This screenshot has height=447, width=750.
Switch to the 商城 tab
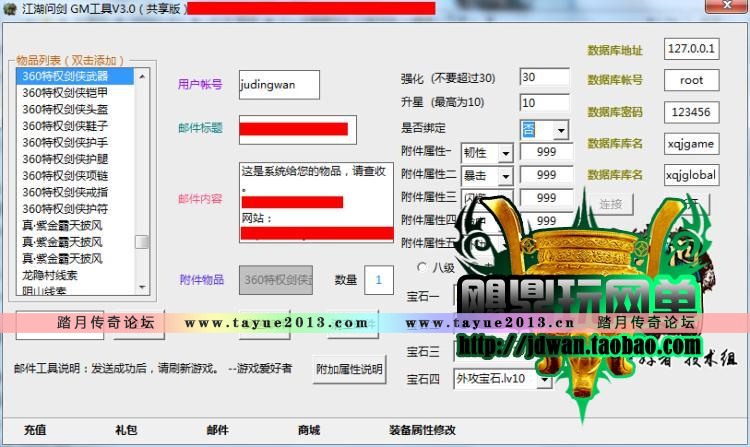309,430
